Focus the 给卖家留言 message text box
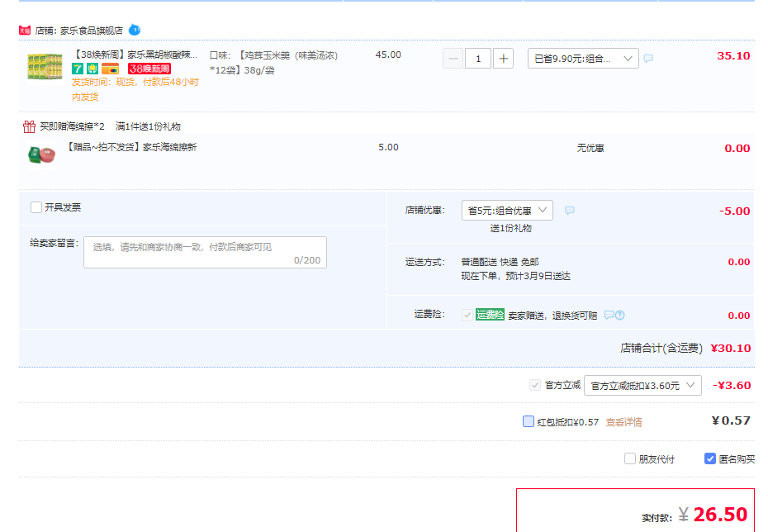The height and width of the screenshot is (532, 768). (206, 252)
